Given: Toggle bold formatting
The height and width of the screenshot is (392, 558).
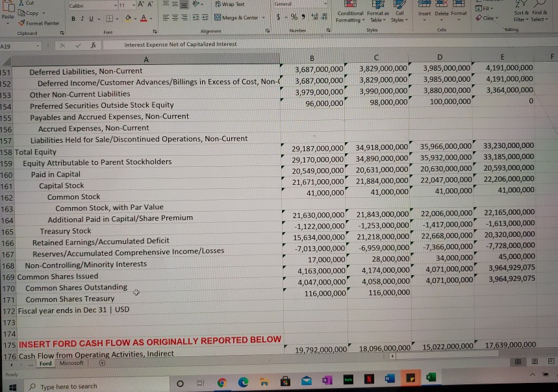Looking at the screenshot, I should [x=73, y=18].
